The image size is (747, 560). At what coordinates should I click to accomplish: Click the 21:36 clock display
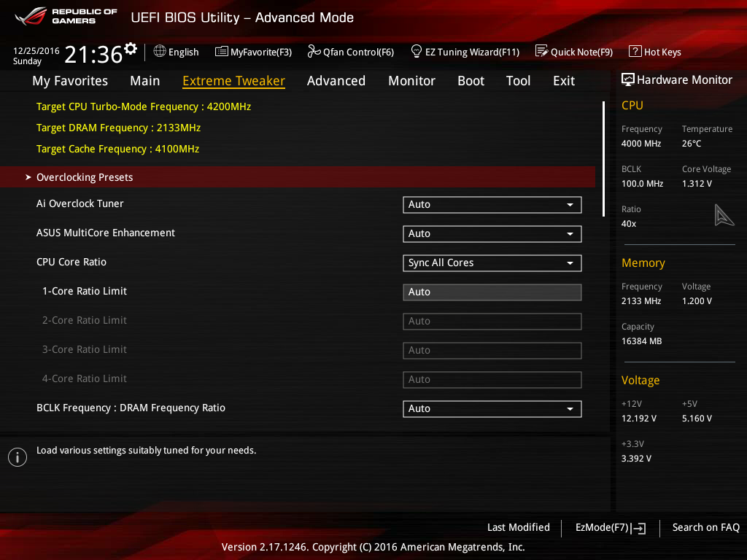coord(93,54)
